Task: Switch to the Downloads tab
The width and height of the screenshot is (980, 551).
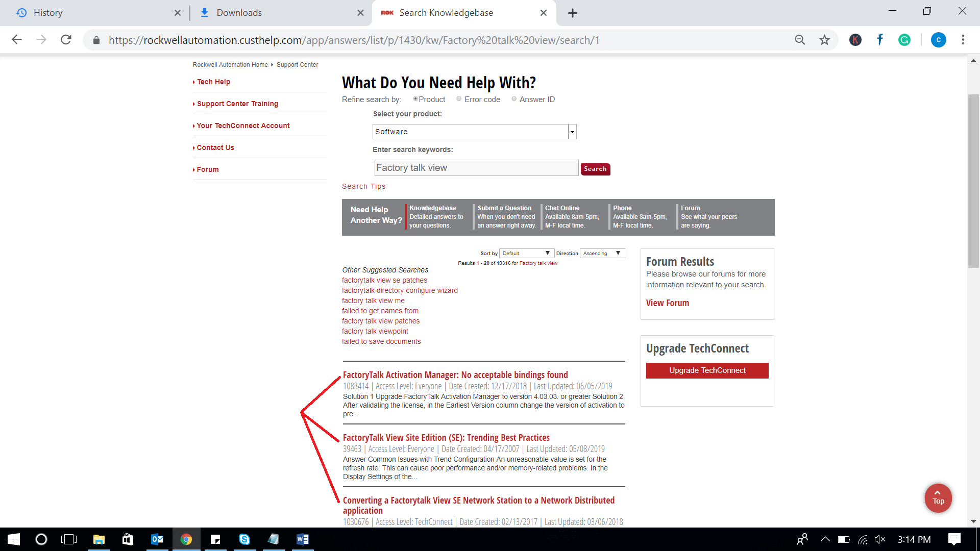Action: (x=239, y=13)
